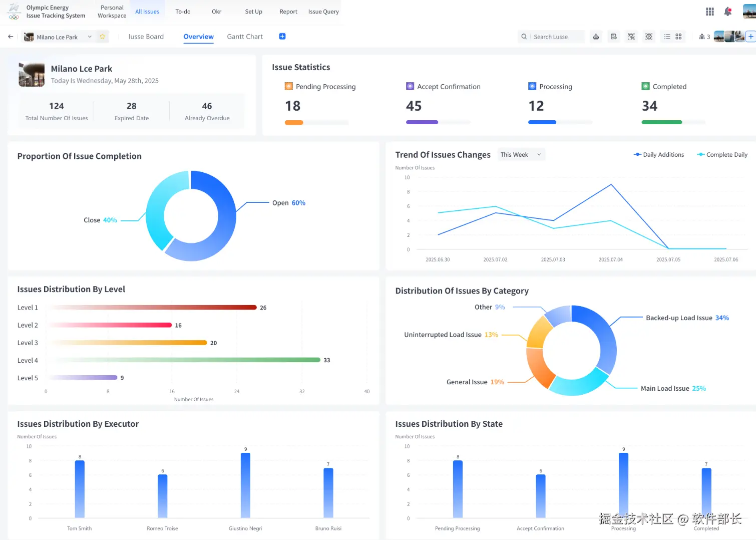Switch to list view layout

coord(667,37)
